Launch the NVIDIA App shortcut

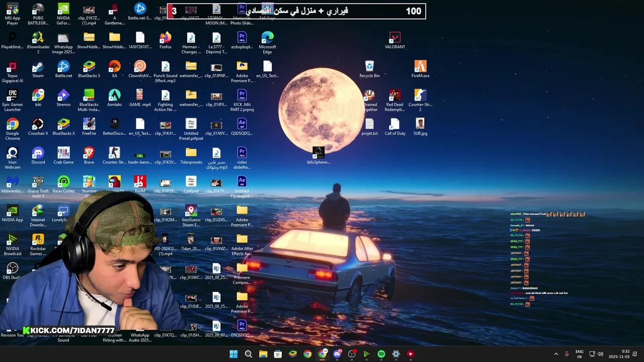click(13, 214)
